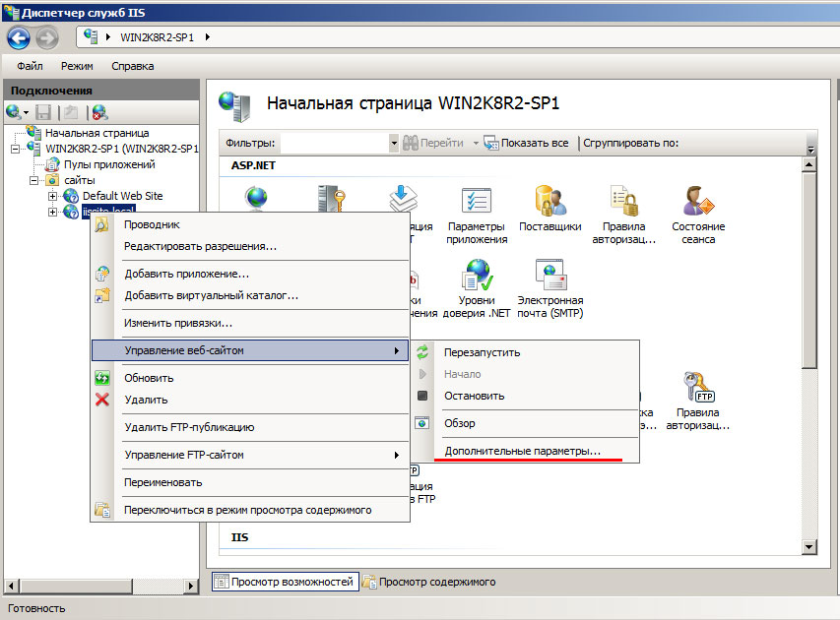Click the Показать все button
The height and width of the screenshot is (620, 840).
point(526,143)
